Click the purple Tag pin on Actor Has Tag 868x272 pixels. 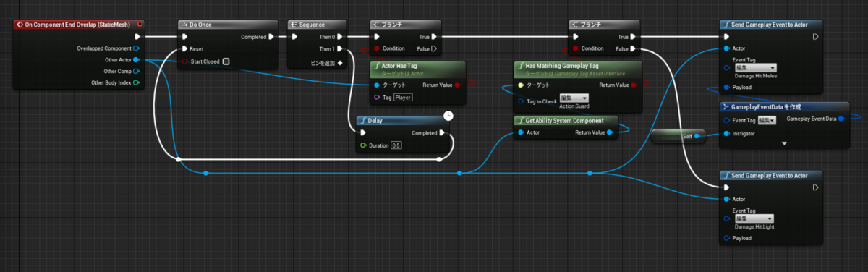(376, 97)
